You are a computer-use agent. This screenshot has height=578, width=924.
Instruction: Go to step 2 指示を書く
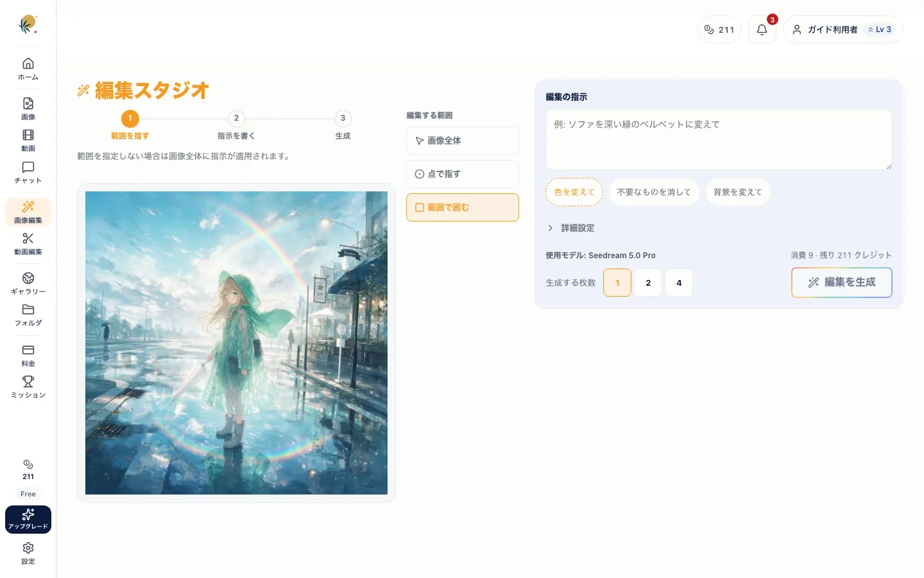(236, 125)
